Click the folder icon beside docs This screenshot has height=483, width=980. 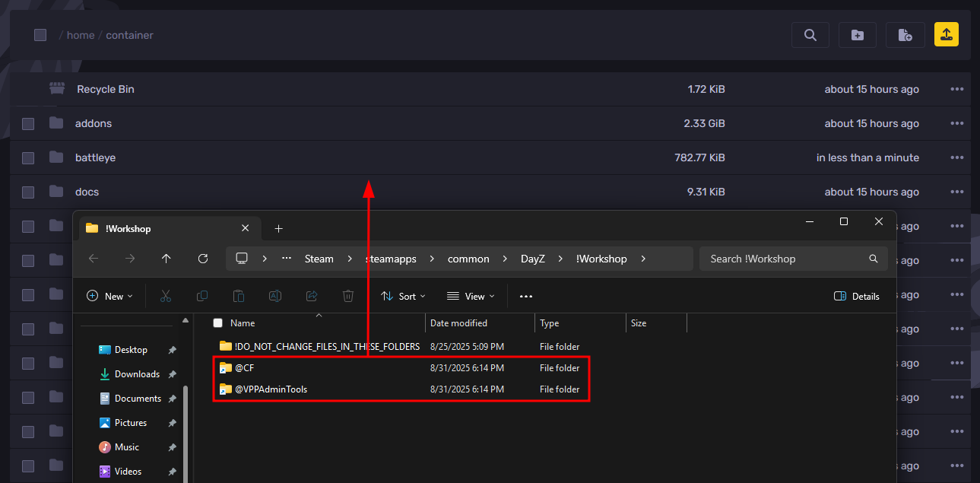click(56, 192)
